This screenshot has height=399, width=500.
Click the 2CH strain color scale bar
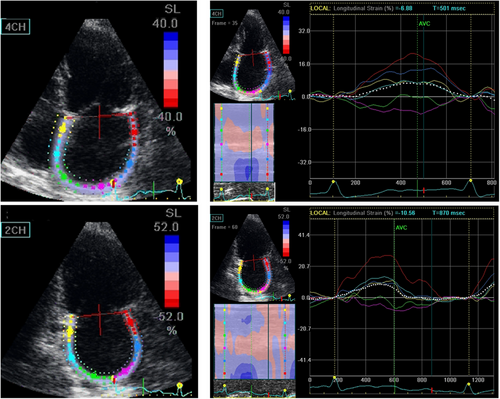tap(172, 271)
